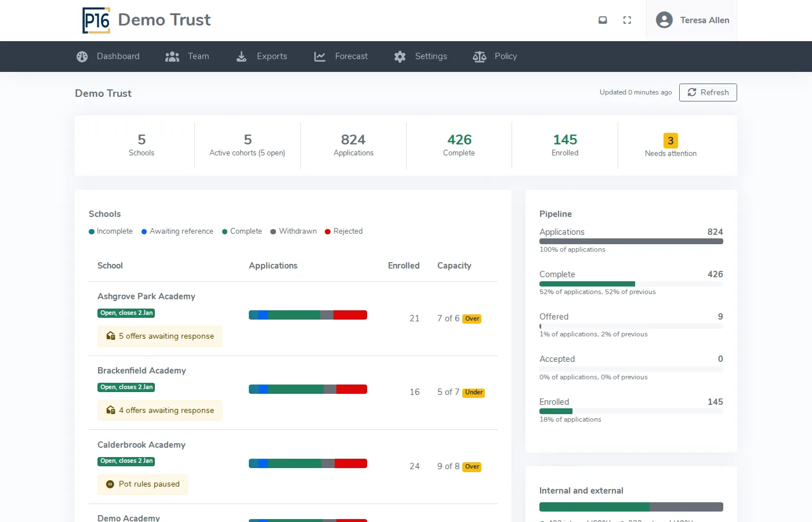
Task: Open Calderbrook Academy school
Action: coord(142,445)
